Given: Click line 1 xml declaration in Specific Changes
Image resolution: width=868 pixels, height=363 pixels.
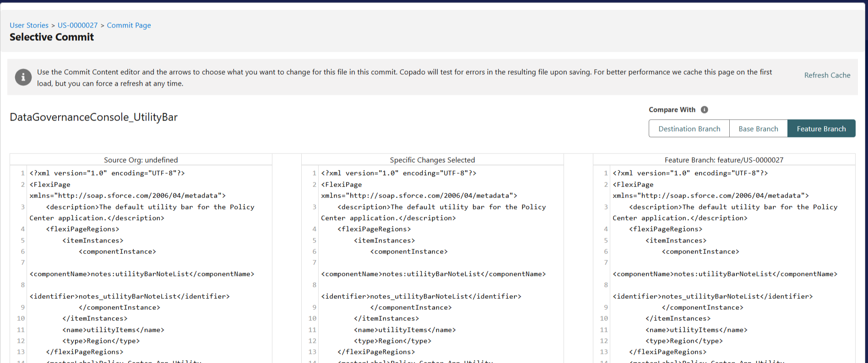Looking at the screenshot, I should point(399,173).
